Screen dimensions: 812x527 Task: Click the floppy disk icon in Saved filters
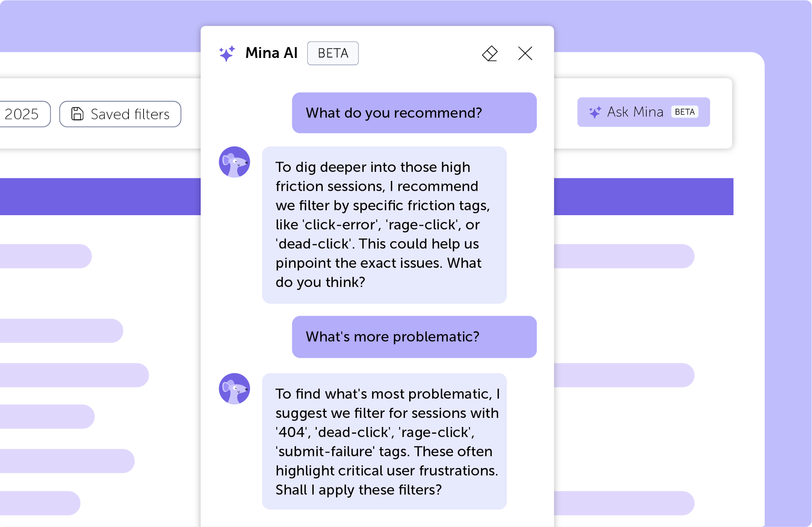[x=77, y=114]
